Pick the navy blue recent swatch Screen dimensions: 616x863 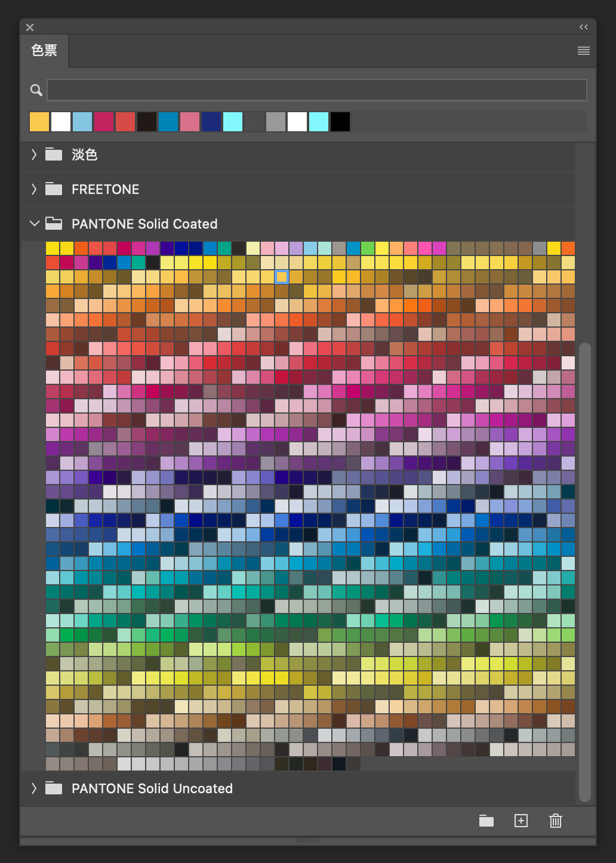tap(211, 122)
